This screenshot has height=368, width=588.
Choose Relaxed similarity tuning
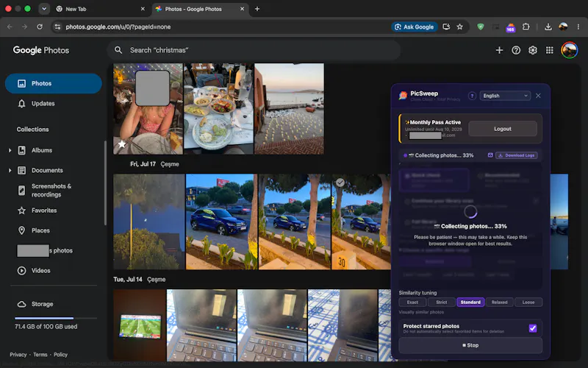(500, 302)
